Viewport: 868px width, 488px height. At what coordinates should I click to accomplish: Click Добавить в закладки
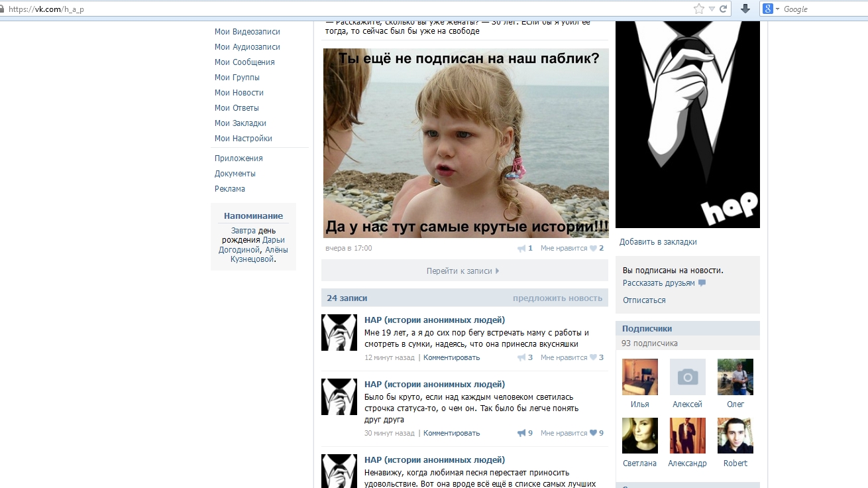tap(658, 242)
